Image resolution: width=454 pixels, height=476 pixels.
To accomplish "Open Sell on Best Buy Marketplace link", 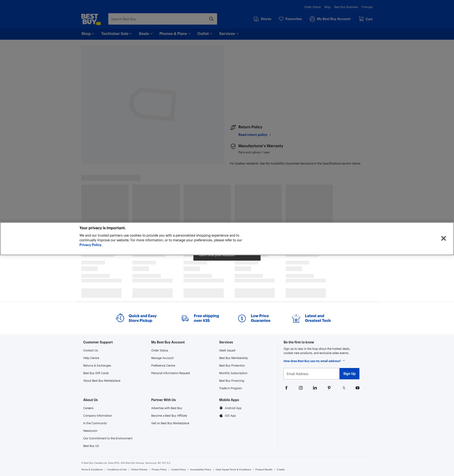I will point(170,423).
